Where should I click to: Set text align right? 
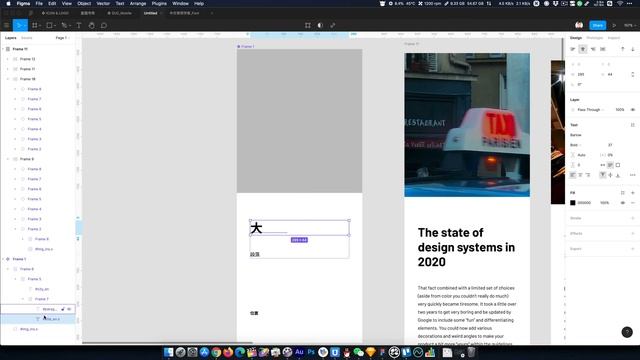pyautogui.click(x=588, y=175)
